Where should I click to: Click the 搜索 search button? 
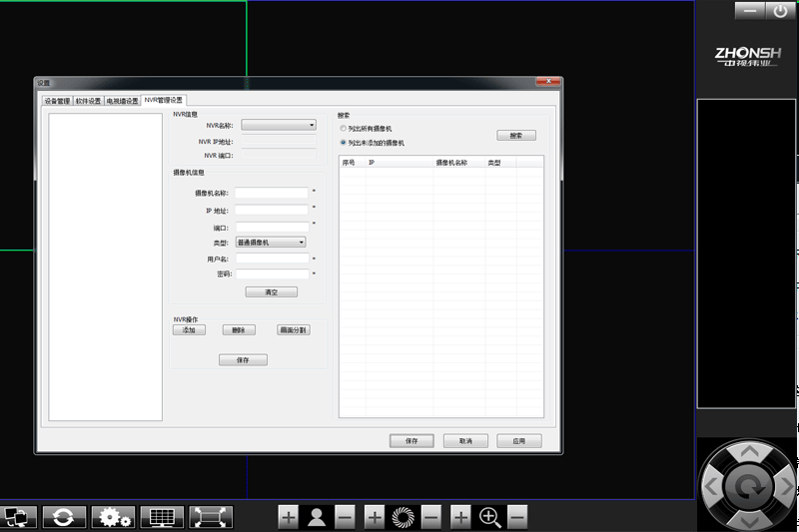coord(516,136)
